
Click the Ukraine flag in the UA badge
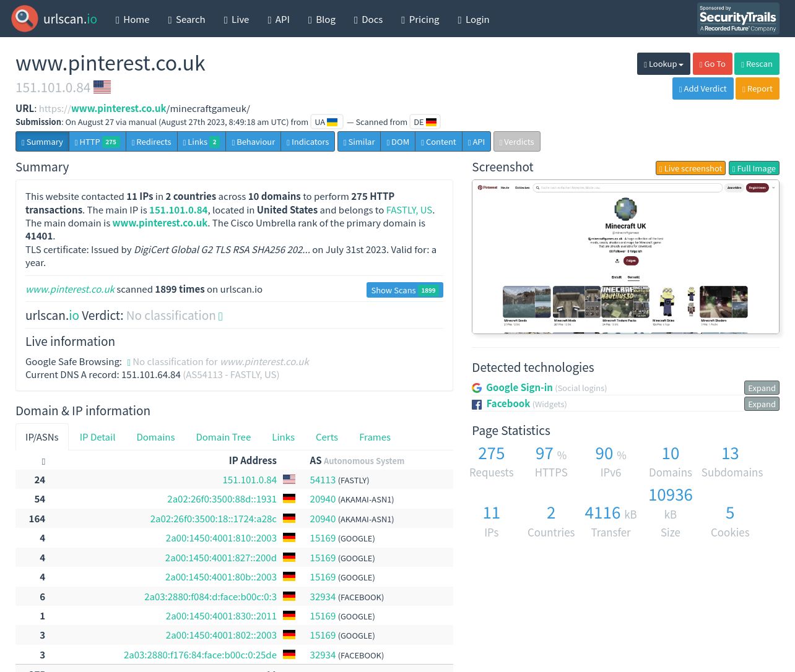coord(332,123)
